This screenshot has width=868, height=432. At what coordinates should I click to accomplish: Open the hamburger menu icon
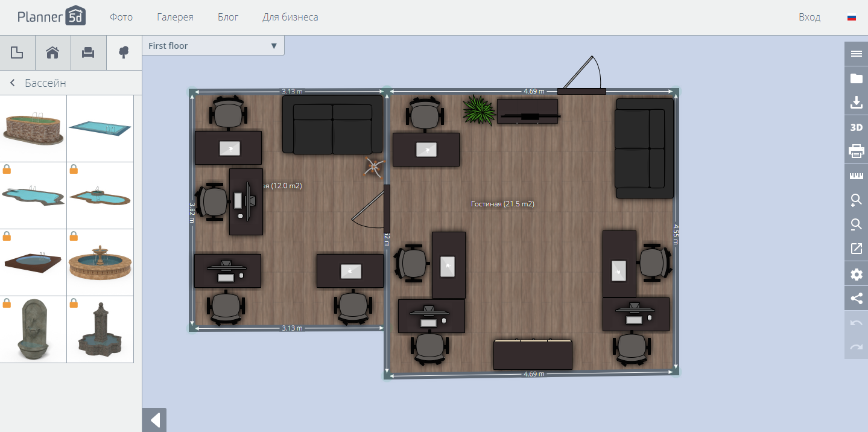coord(856,53)
